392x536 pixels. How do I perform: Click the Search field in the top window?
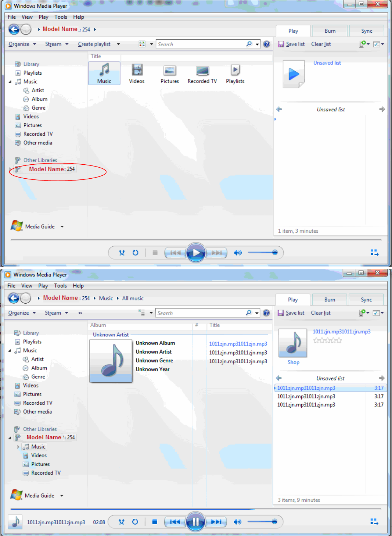(201, 44)
